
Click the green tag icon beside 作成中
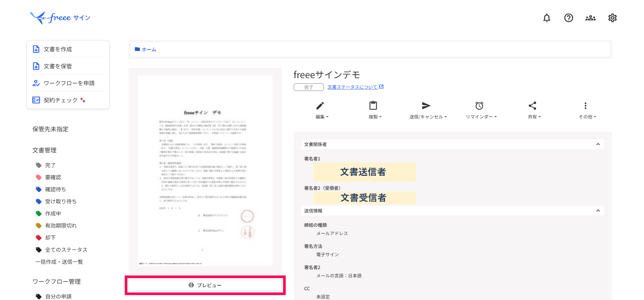click(39, 214)
